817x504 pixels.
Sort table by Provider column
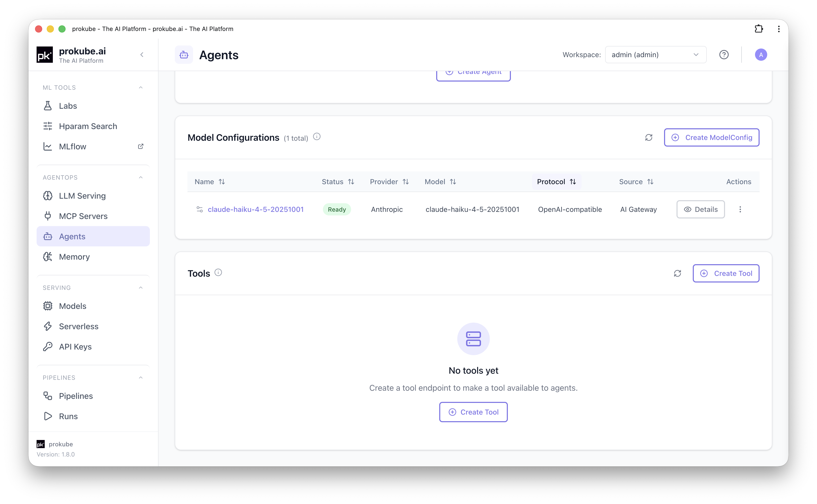coord(389,182)
